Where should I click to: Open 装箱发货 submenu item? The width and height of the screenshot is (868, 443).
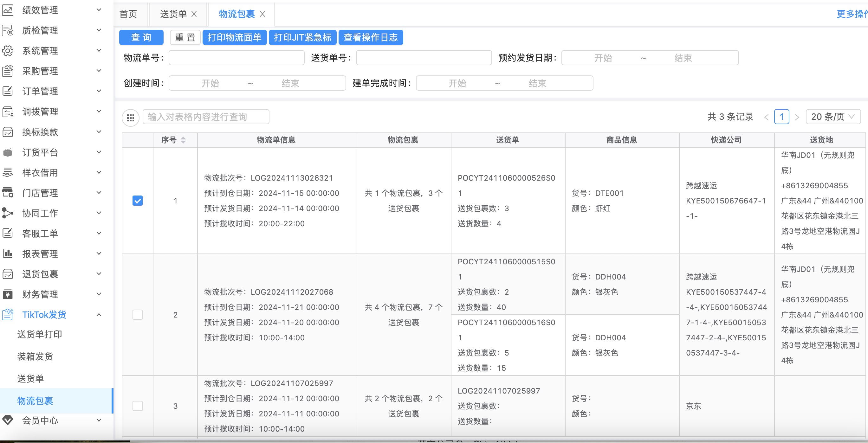tap(35, 356)
